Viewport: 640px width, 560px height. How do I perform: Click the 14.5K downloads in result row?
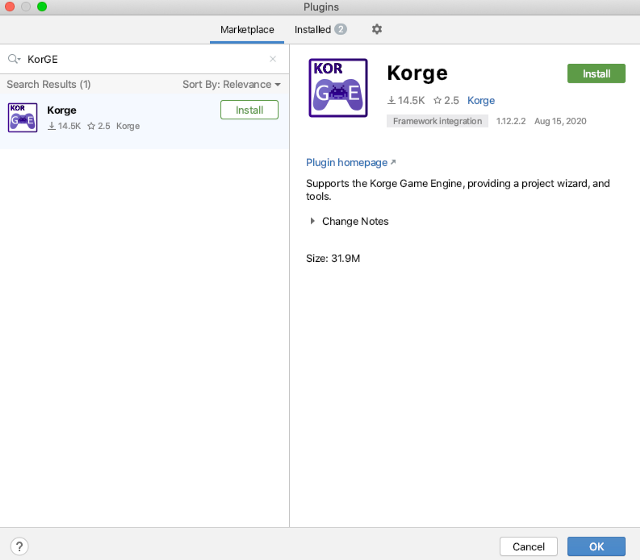(x=64, y=126)
